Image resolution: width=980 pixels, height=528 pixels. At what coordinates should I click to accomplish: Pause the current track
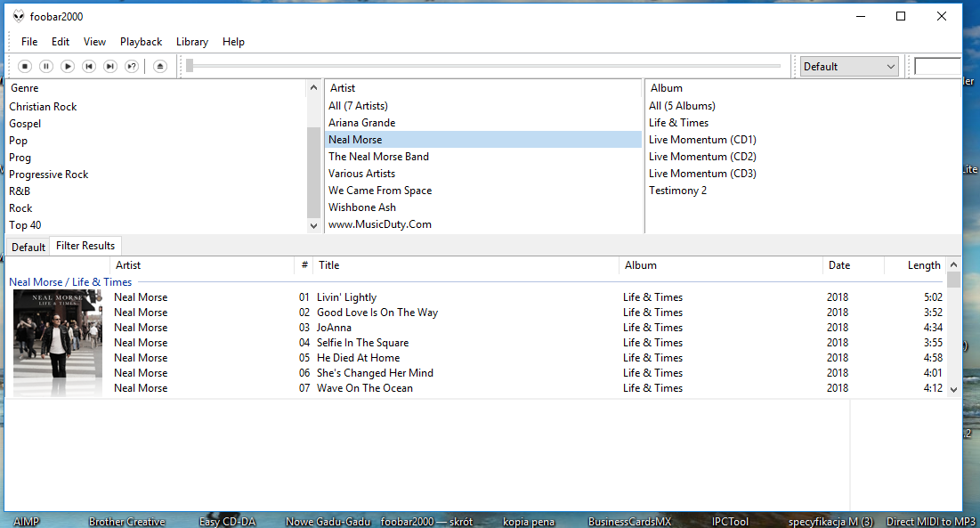(x=46, y=66)
